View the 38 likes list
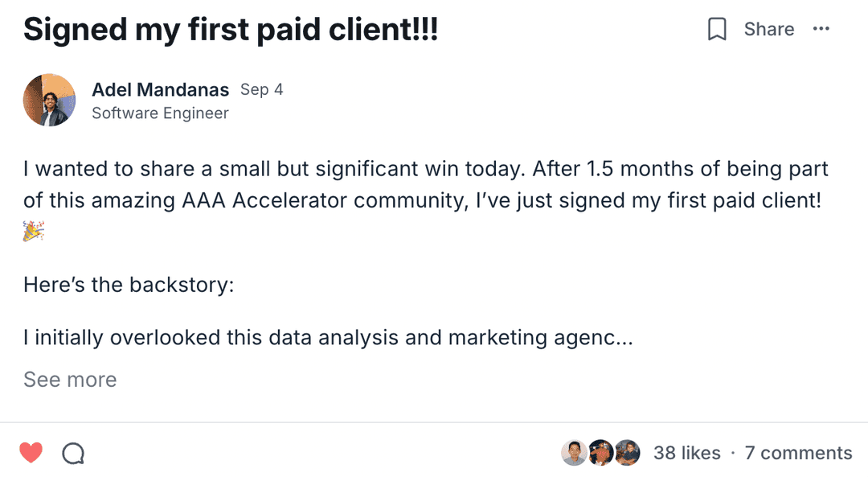This screenshot has width=868, height=477. [x=686, y=453]
